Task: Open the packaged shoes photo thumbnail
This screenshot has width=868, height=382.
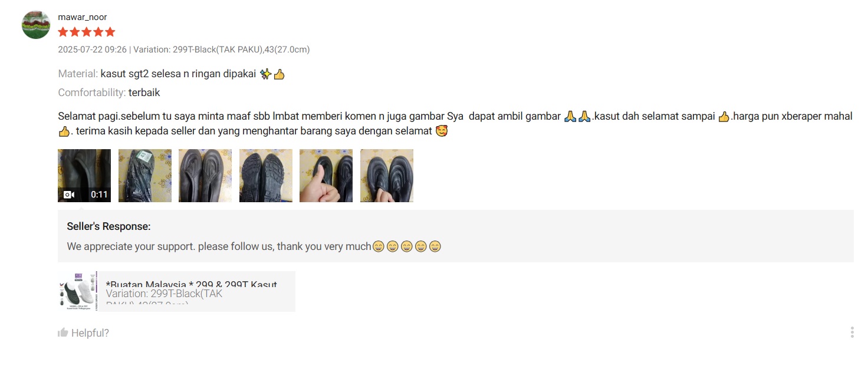Action: (145, 176)
